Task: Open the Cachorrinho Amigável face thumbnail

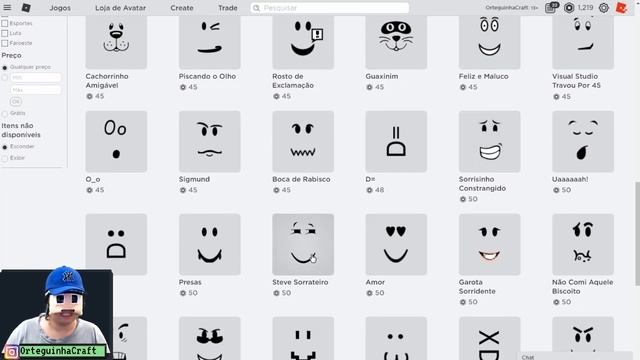Action: (116, 42)
